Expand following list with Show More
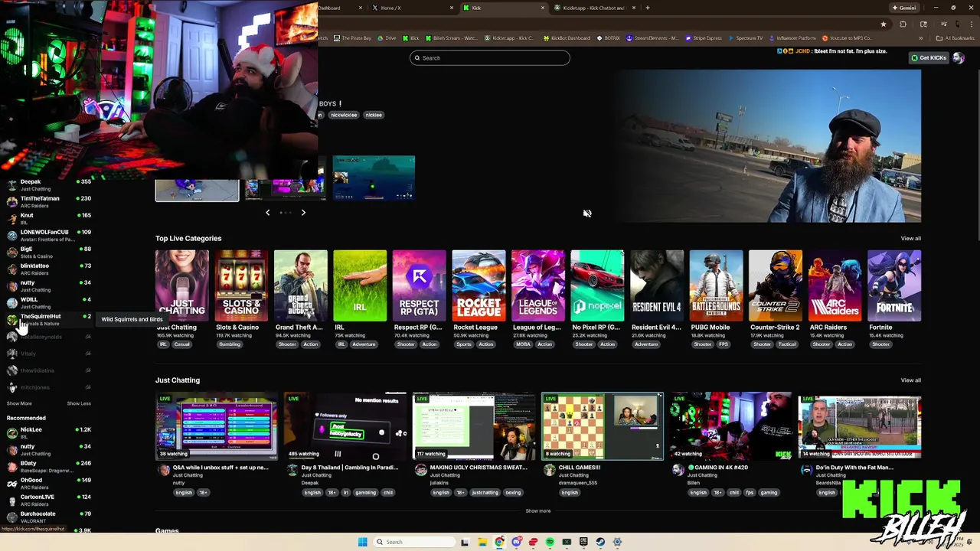This screenshot has width=980, height=551. [19, 403]
